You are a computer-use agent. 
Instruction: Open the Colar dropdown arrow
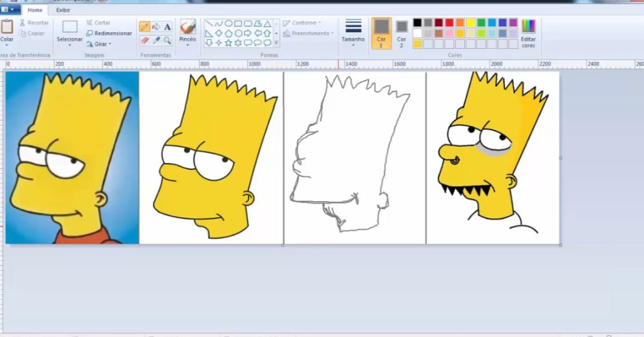[6, 45]
